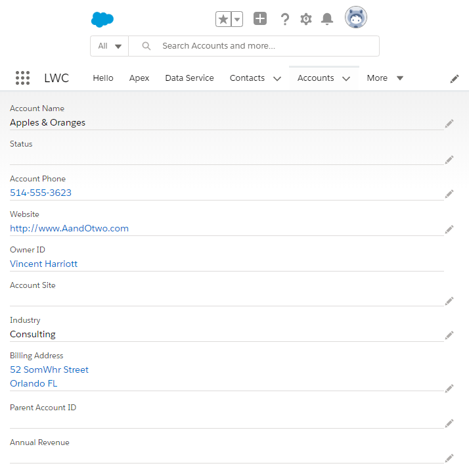Edit the Parent Account ID field

pyautogui.click(x=449, y=423)
